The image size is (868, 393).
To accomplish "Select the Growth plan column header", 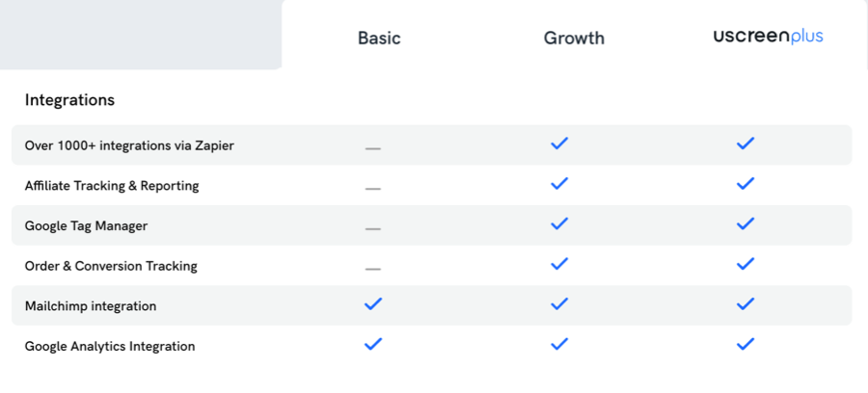I will pyautogui.click(x=574, y=39).
